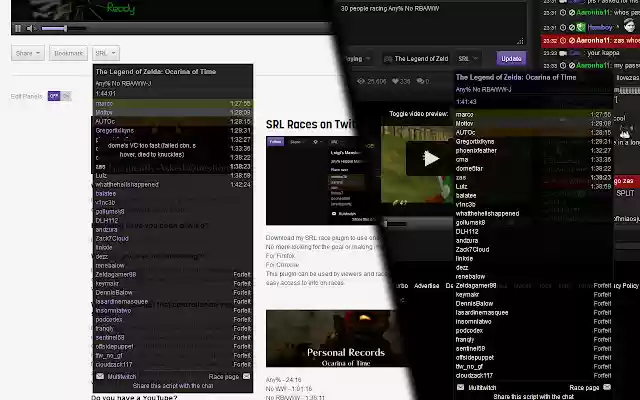640x400 pixels.
Task: Click the Bookmark button
Action: (x=68, y=53)
